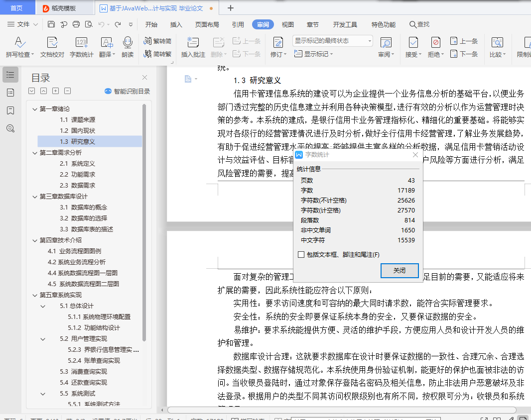This screenshot has width=531, height=420.
Task: Collapse the 第五章系统实现 tree node
Action: 34,295
